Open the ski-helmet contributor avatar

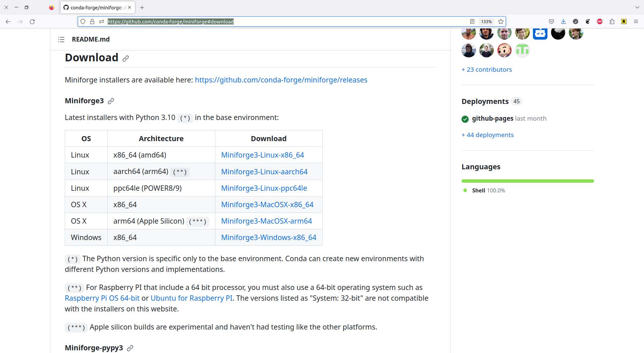pos(469,51)
